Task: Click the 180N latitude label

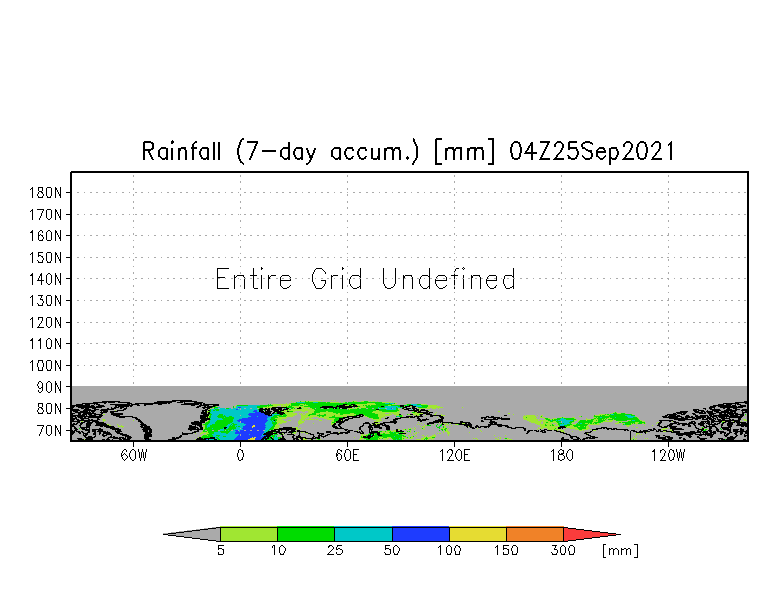Action: (x=46, y=192)
